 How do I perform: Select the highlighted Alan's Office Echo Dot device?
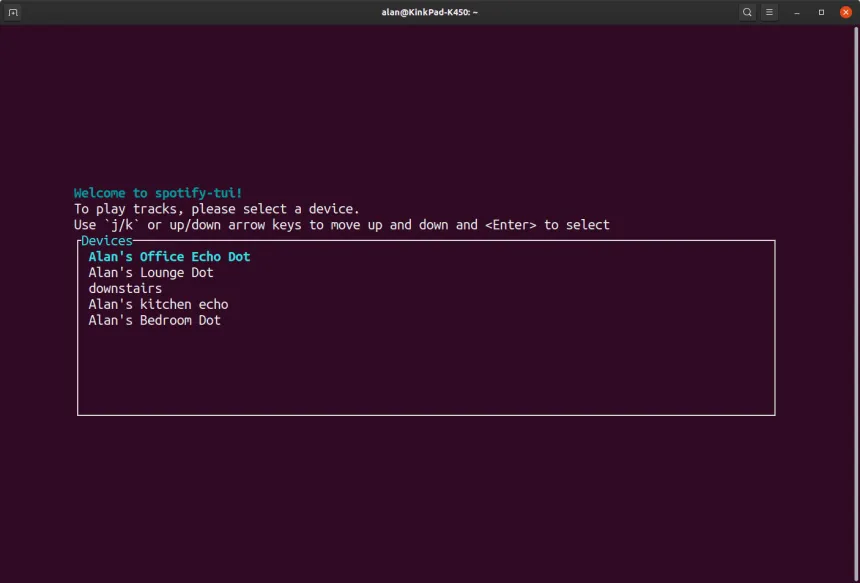(x=168, y=256)
